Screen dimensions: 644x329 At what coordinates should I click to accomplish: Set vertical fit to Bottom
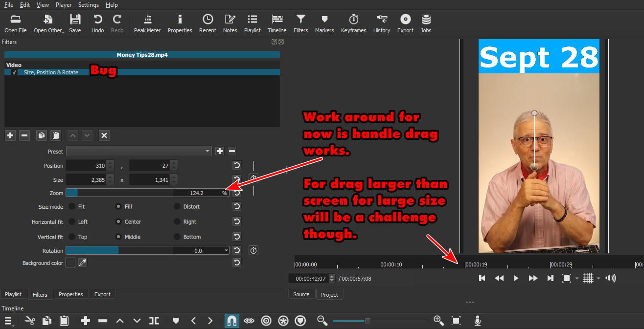pyautogui.click(x=177, y=237)
